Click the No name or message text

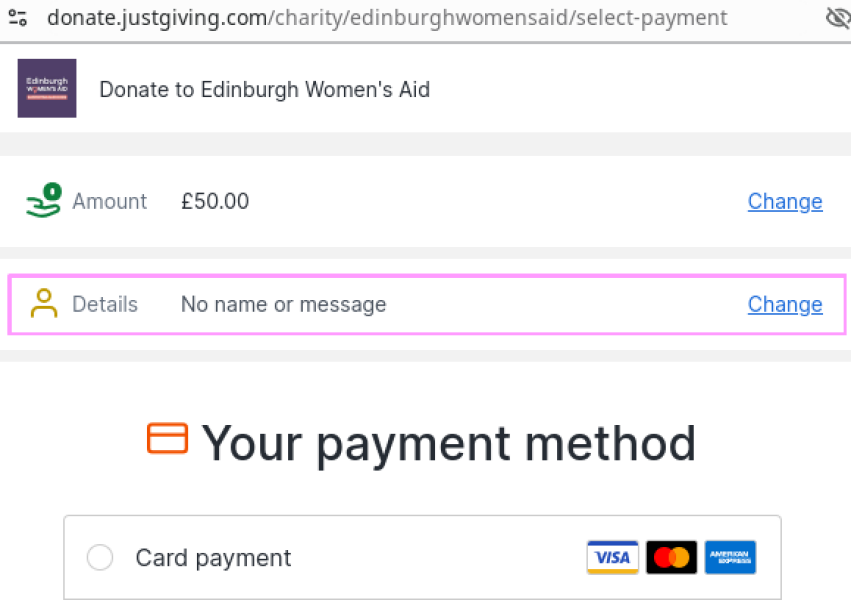click(283, 304)
